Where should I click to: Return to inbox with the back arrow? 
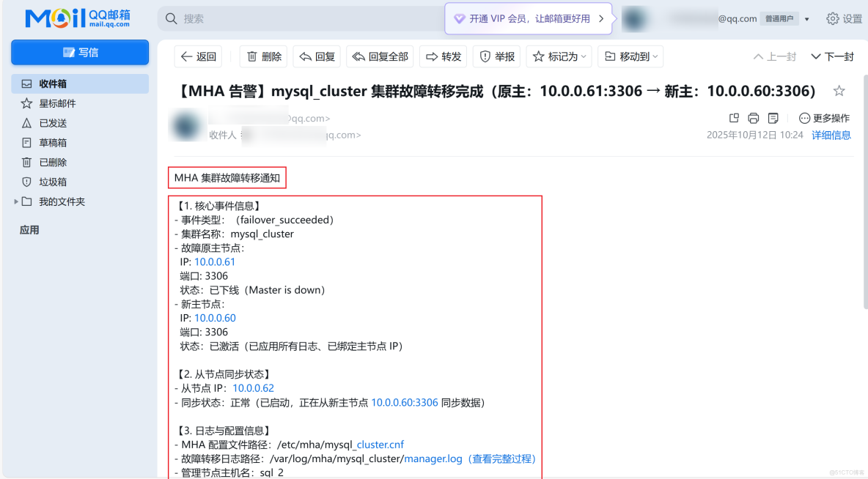[x=197, y=56]
